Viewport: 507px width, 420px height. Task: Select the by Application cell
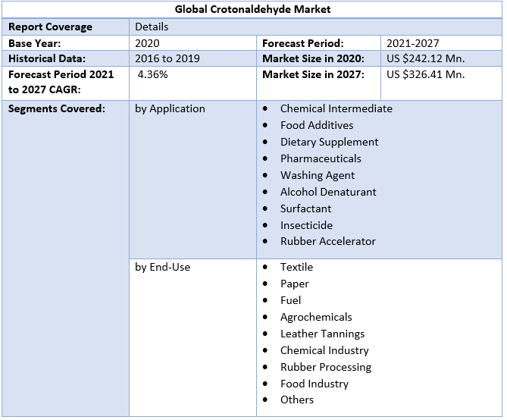(x=170, y=108)
